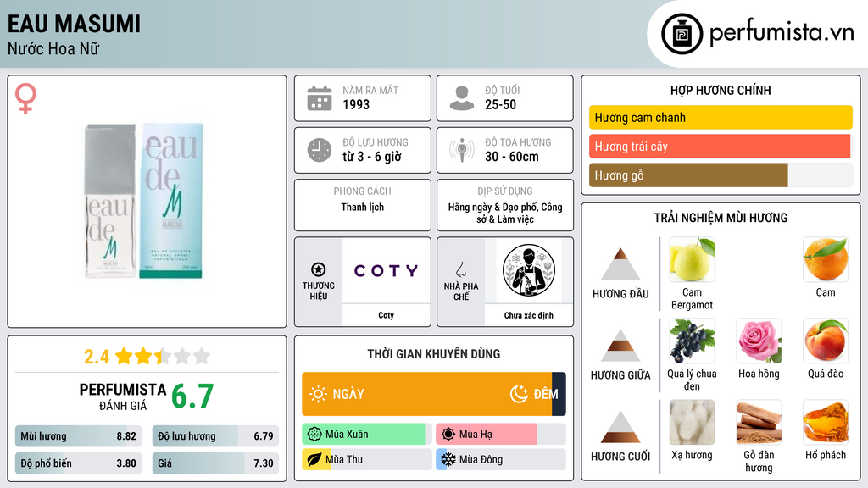Click the Nước Hoa Nữ subtitle
868x488 pixels.
[x=53, y=48]
